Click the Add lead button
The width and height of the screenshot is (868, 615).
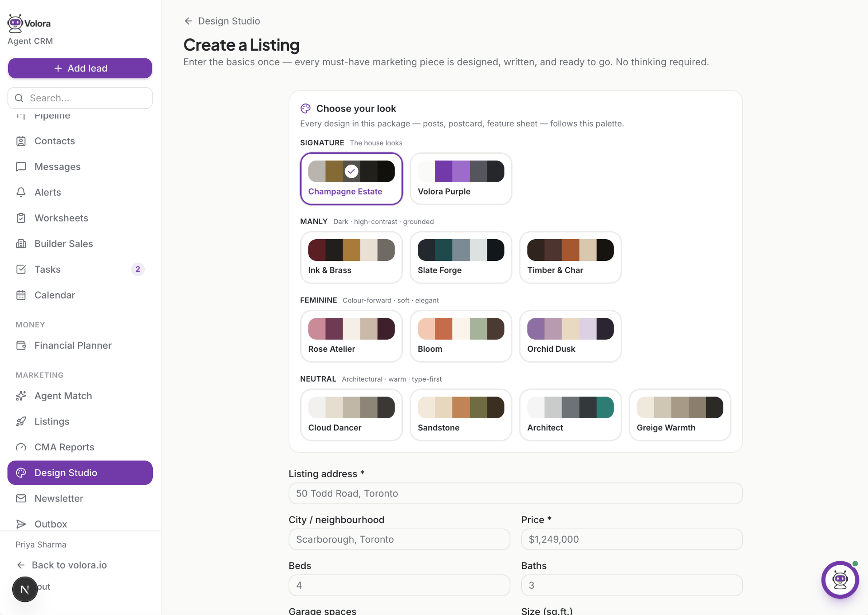point(80,68)
